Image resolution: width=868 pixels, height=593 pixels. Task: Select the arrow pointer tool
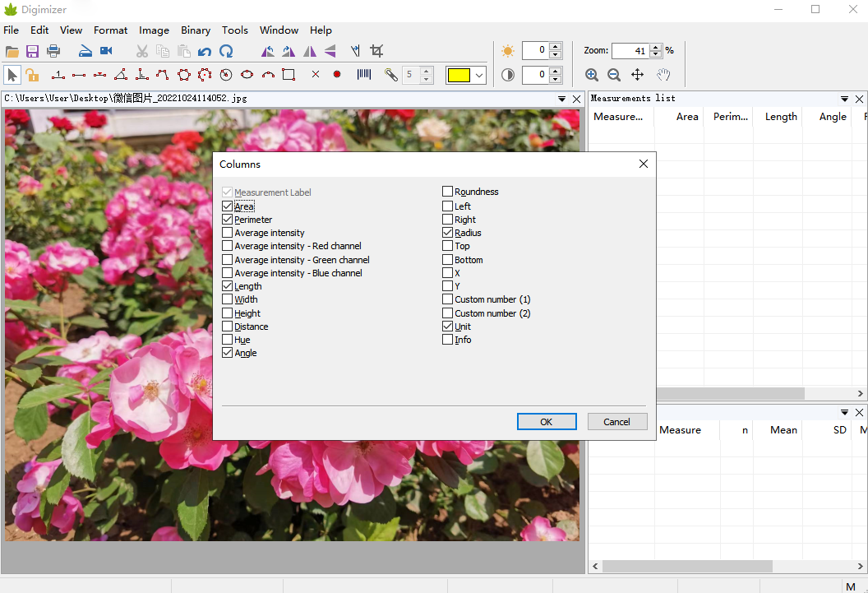tap(12, 75)
